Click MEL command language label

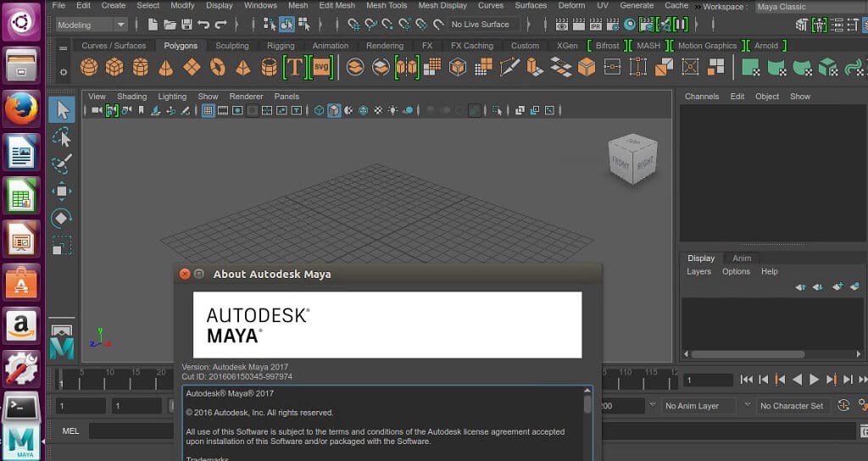point(70,431)
